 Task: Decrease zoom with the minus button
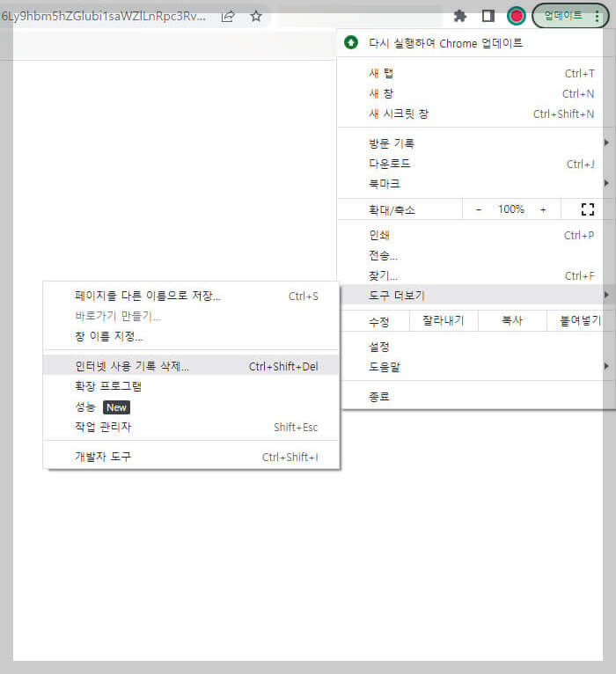point(479,209)
